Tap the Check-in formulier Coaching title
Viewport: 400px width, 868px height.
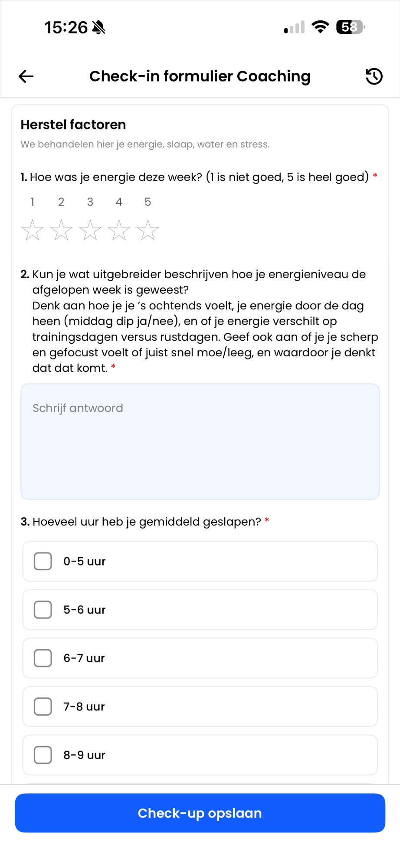pyautogui.click(x=200, y=76)
